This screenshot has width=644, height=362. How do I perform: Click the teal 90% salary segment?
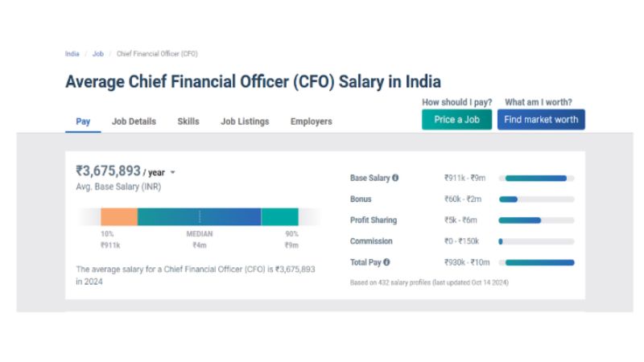click(x=279, y=216)
